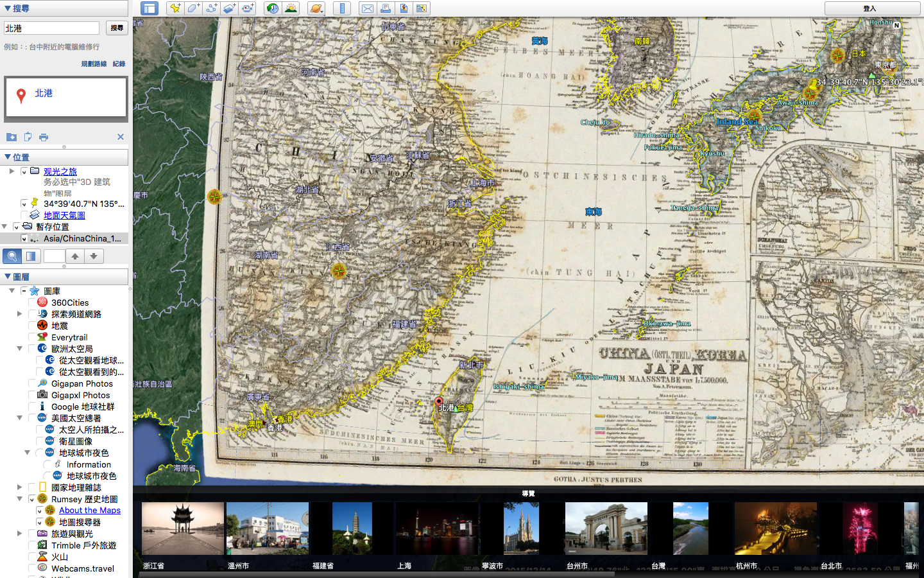Show historical imagery with the clock icon
Viewport: 924px width, 578px height.
(x=273, y=8)
